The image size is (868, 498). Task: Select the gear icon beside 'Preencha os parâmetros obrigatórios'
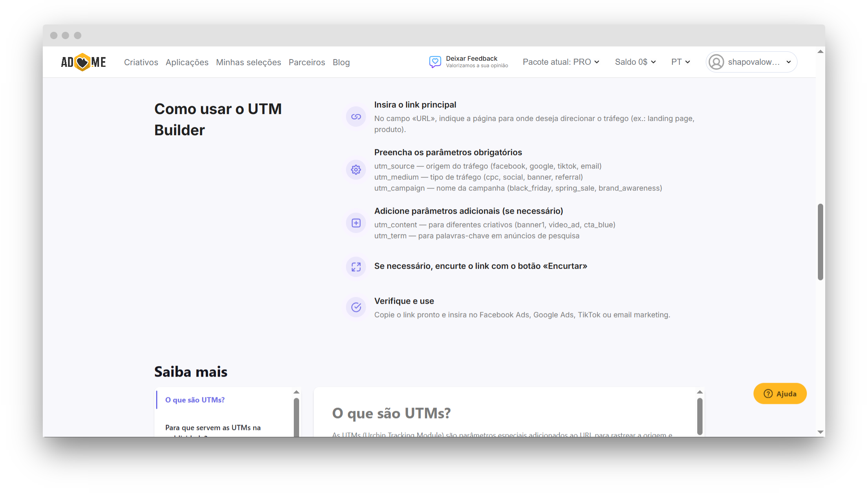[356, 170]
